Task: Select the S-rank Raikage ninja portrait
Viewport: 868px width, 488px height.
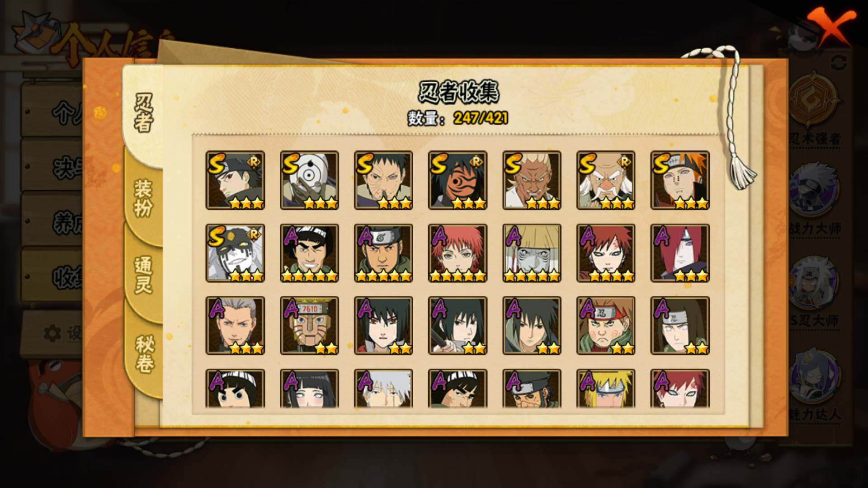Action: click(x=532, y=180)
